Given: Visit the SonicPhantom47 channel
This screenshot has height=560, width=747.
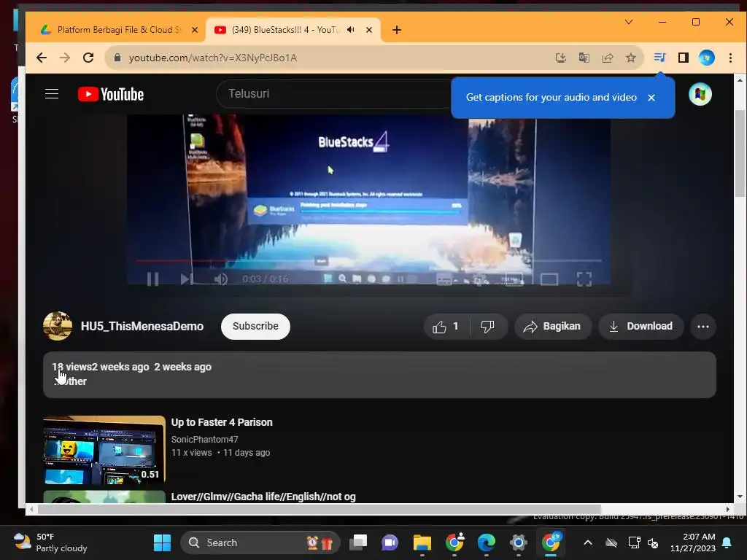Looking at the screenshot, I should tap(204, 440).
